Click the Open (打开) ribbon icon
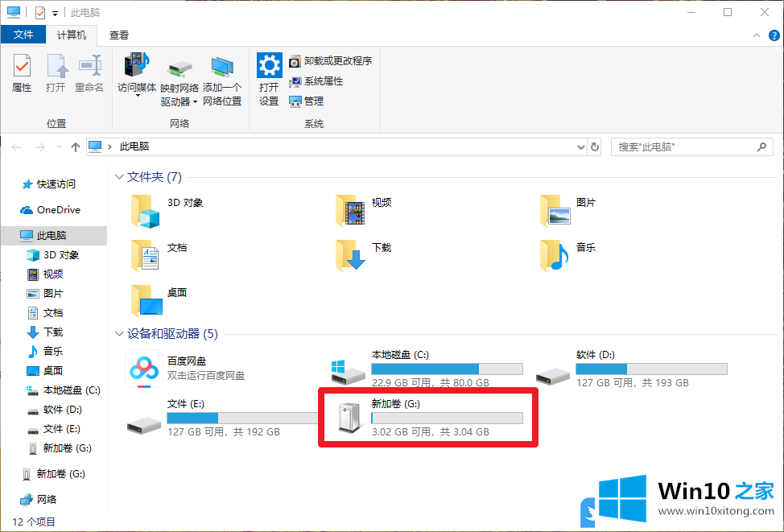 pos(56,73)
